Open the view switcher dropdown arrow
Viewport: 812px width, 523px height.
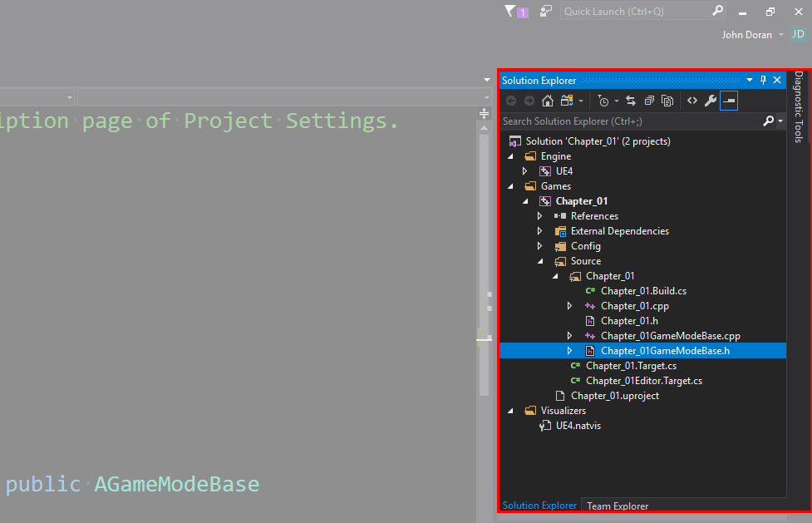coord(580,101)
